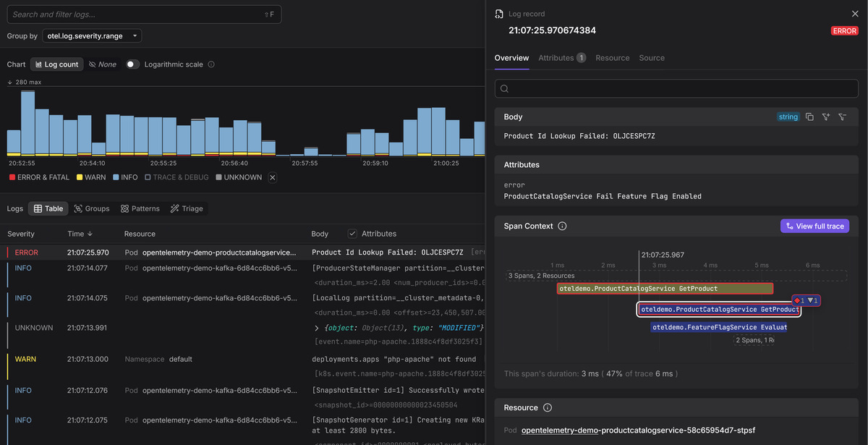868x445 pixels.
Task: Toggle the red ERROR & FATAL legend swatch
Action: pyautogui.click(x=12, y=177)
